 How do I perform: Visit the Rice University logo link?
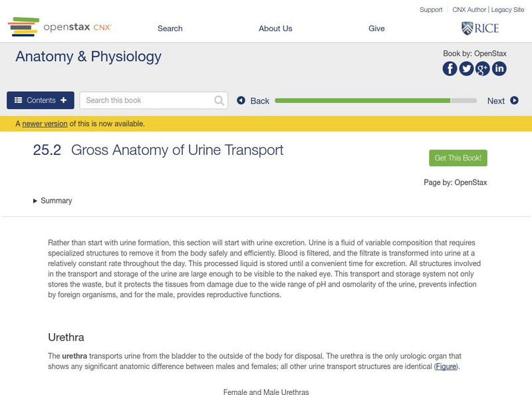[x=479, y=28]
